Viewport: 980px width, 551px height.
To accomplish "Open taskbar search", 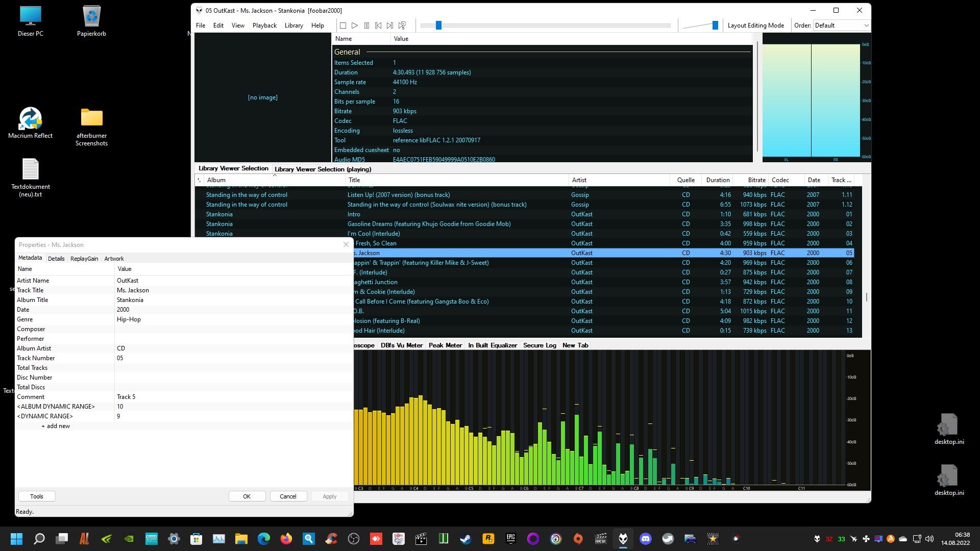I will coord(39,539).
